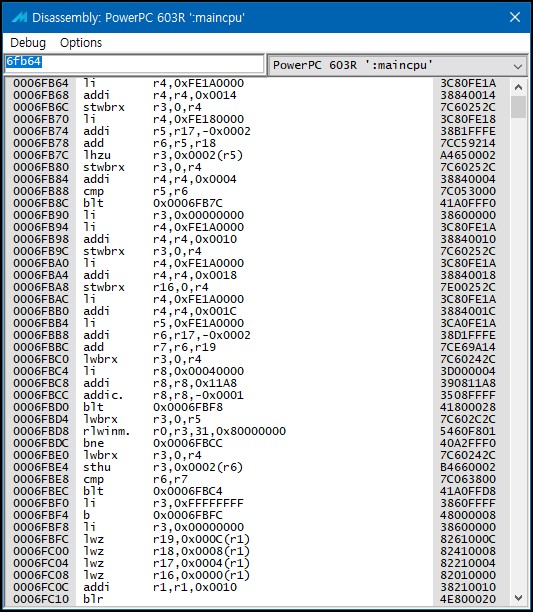Image resolution: width=533 pixels, height=612 pixels.
Task: Click add r7,r6,r19 instruction
Action: [x=149, y=347]
